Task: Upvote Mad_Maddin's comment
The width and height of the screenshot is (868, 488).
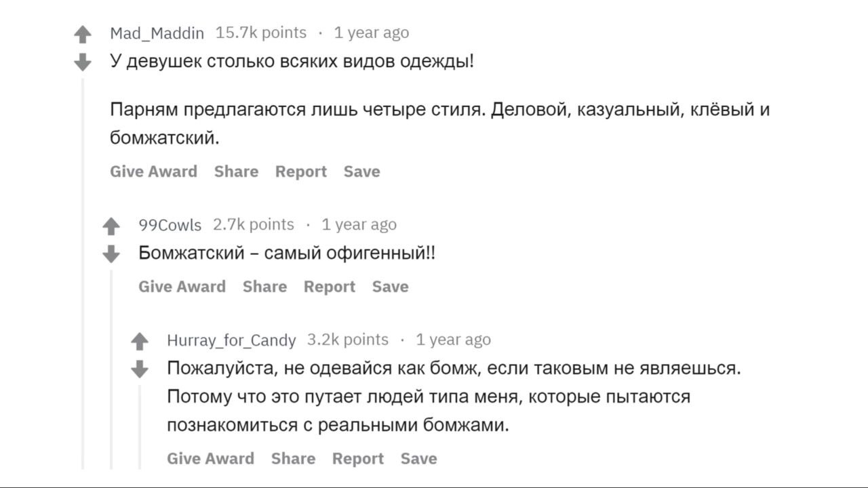Action: [83, 34]
